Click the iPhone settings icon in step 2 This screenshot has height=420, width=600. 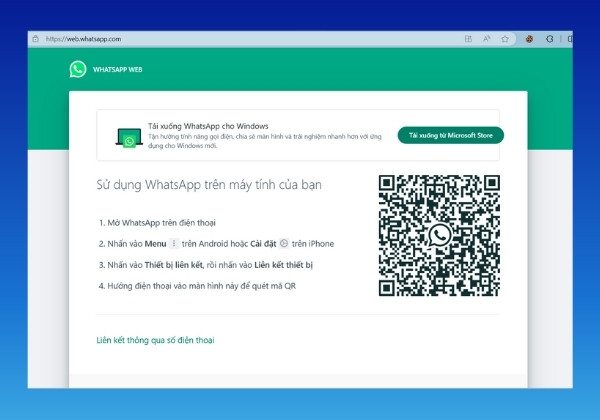[x=284, y=243]
